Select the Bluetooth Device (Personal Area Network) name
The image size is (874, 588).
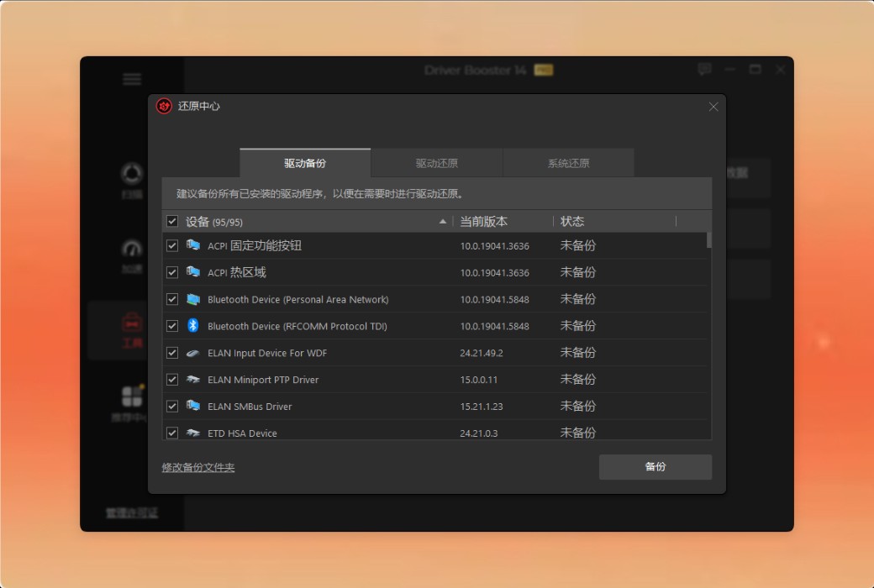[x=297, y=299]
